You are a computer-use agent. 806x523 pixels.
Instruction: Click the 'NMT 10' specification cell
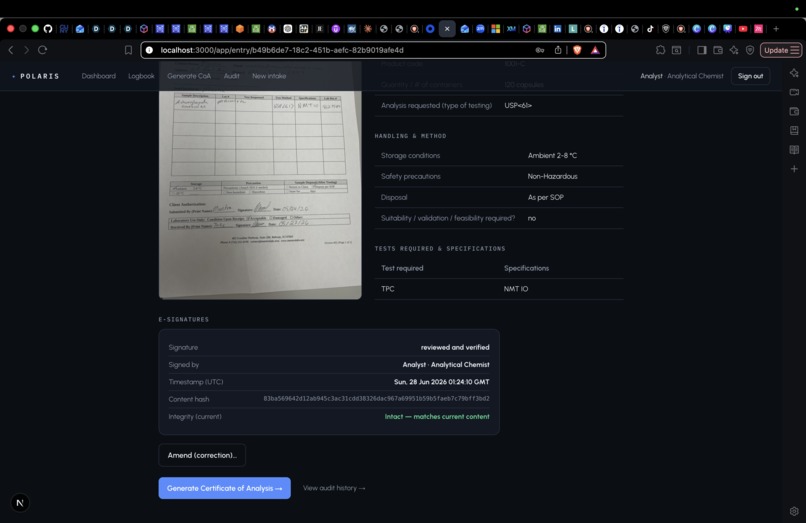click(516, 289)
